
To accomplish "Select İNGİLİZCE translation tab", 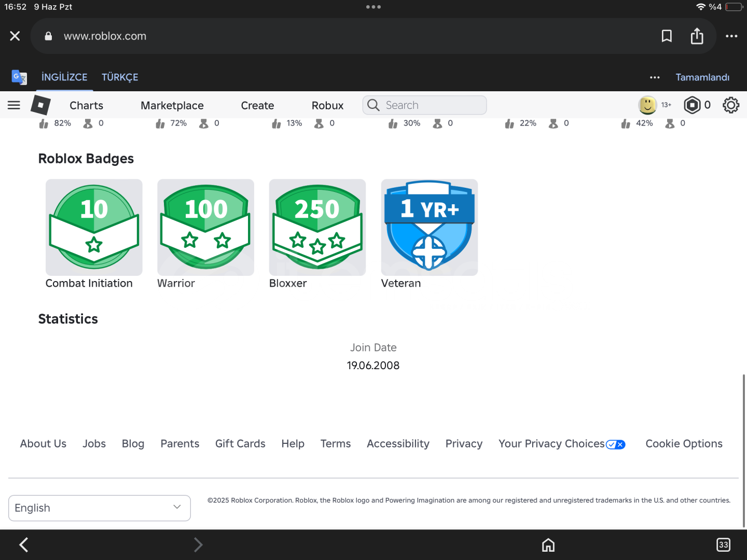I will coord(64,77).
